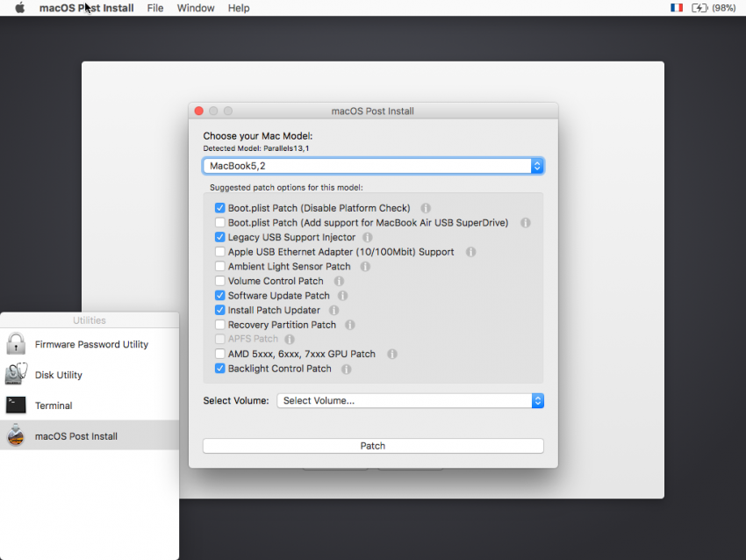This screenshot has height=560, width=746.
Task: Open the Window menu
Action: 196,8
